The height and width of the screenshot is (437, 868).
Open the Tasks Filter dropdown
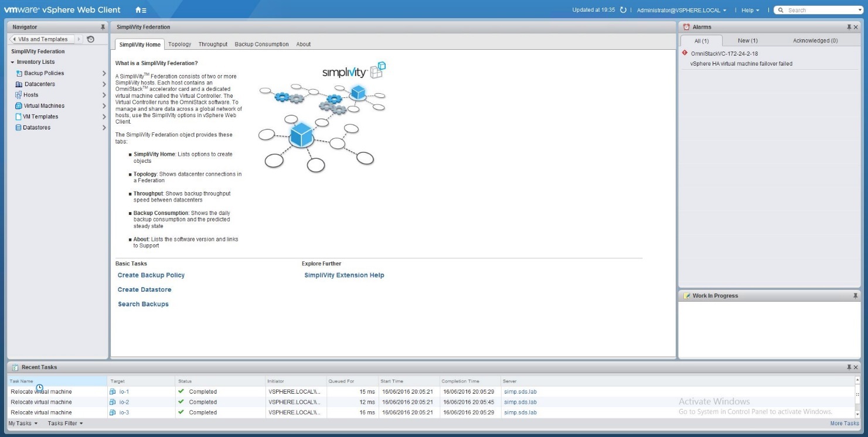click(x=65, y=424)
